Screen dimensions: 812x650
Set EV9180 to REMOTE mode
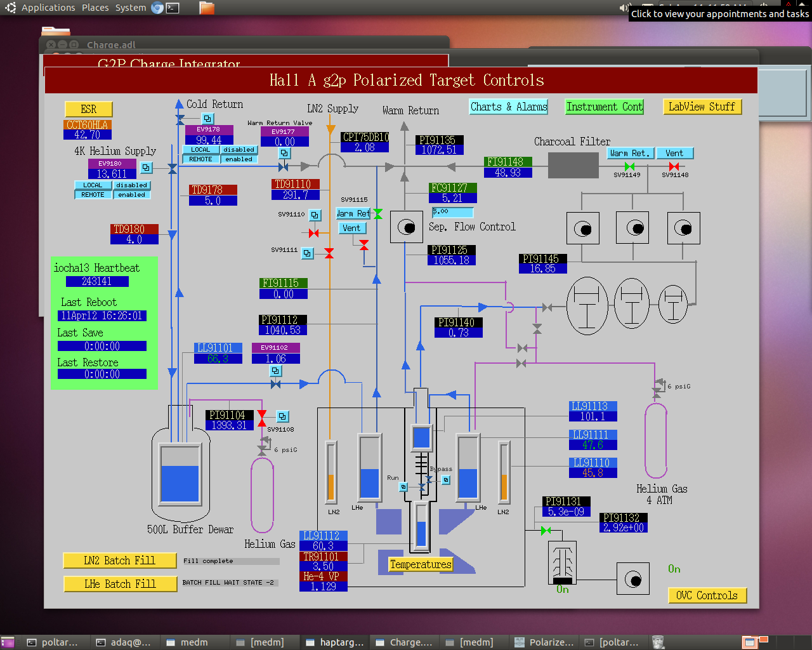[x=93, y=195]
